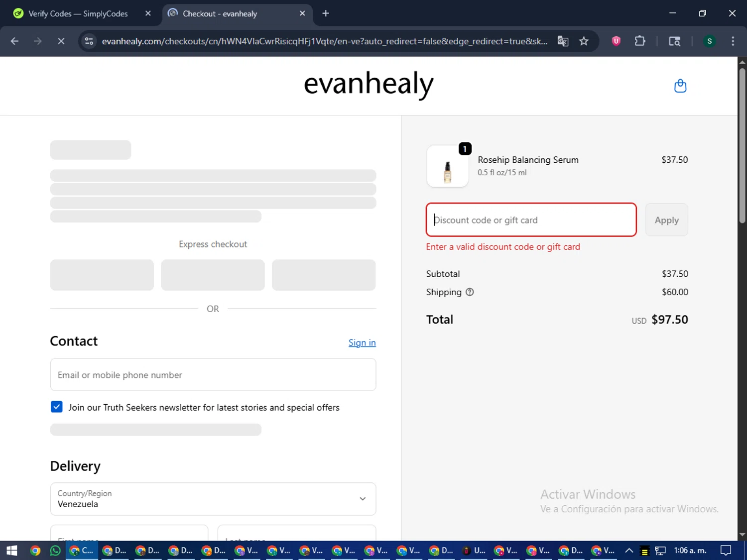
Task: Open the taskbar item labeled U...
Action: pos(474,551)
